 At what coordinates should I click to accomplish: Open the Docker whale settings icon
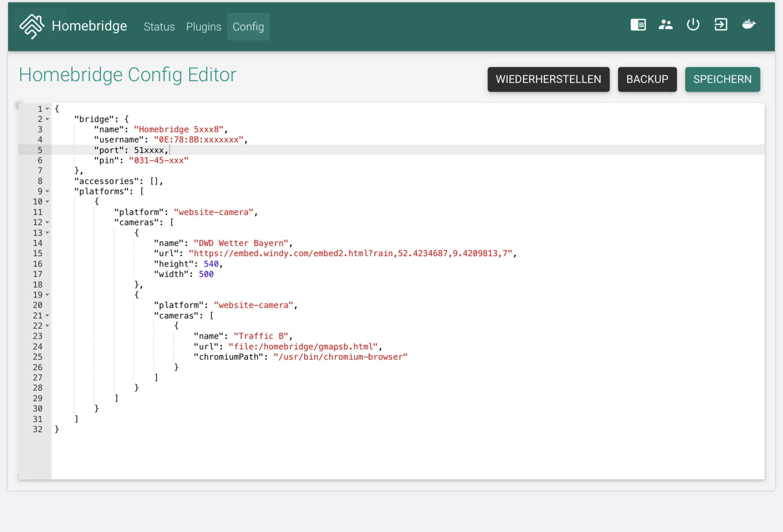coord(748,24)
